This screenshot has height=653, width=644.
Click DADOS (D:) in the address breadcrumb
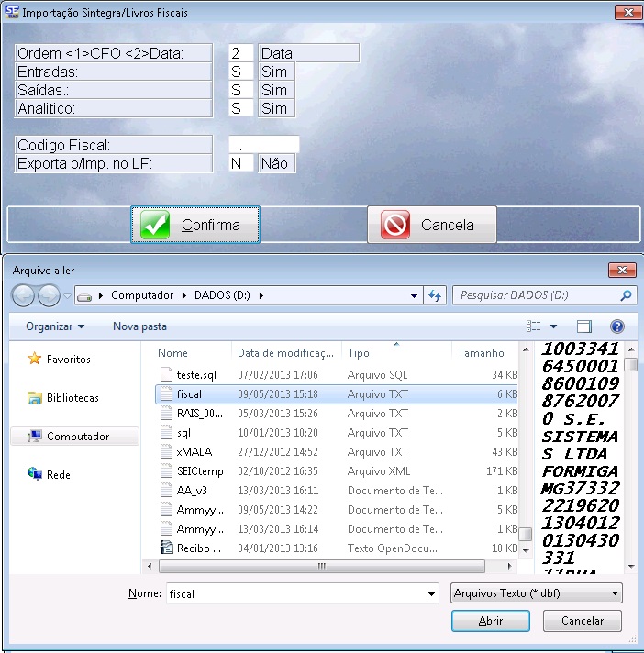coord(222,295)
